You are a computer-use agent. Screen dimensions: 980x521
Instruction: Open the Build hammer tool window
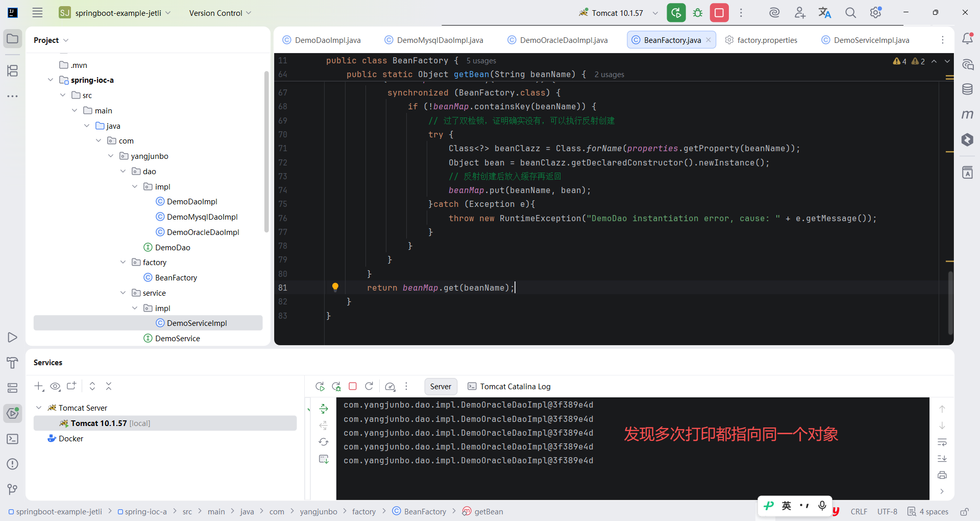click(x=13, y=363)
